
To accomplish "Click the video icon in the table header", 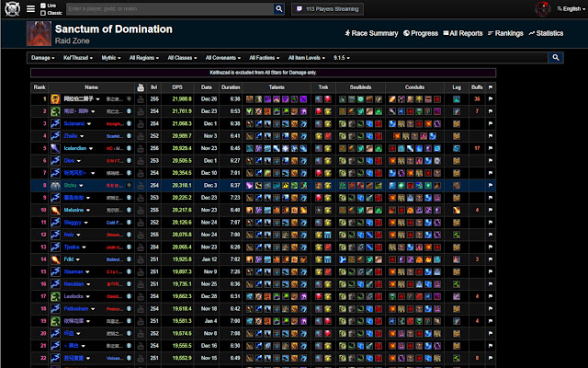I will tap(141, 87).
